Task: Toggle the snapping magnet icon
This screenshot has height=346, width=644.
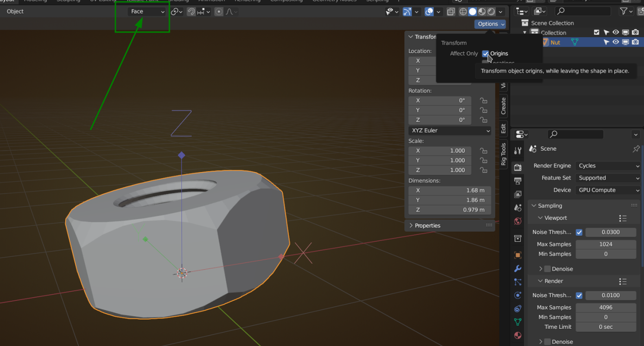Action: coord(191,12)
